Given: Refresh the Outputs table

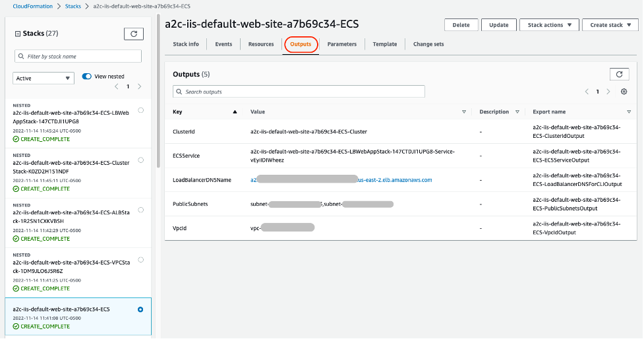Looking at the screenshot, I should pyautogui.click(x=619, y=75).
